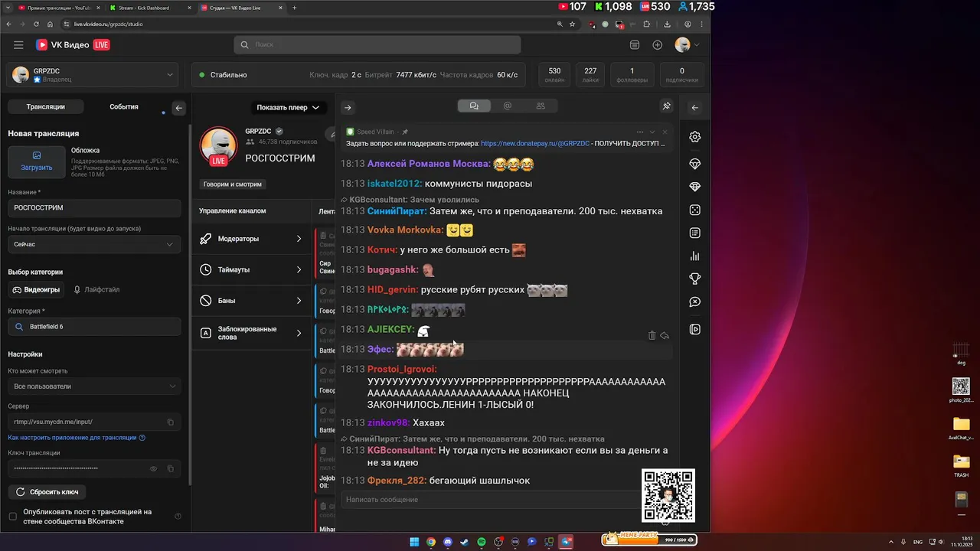This screenshot has height=551, width=980.
Task: Click the play-in-frame icon in sidebar
Action: (695, 330)
